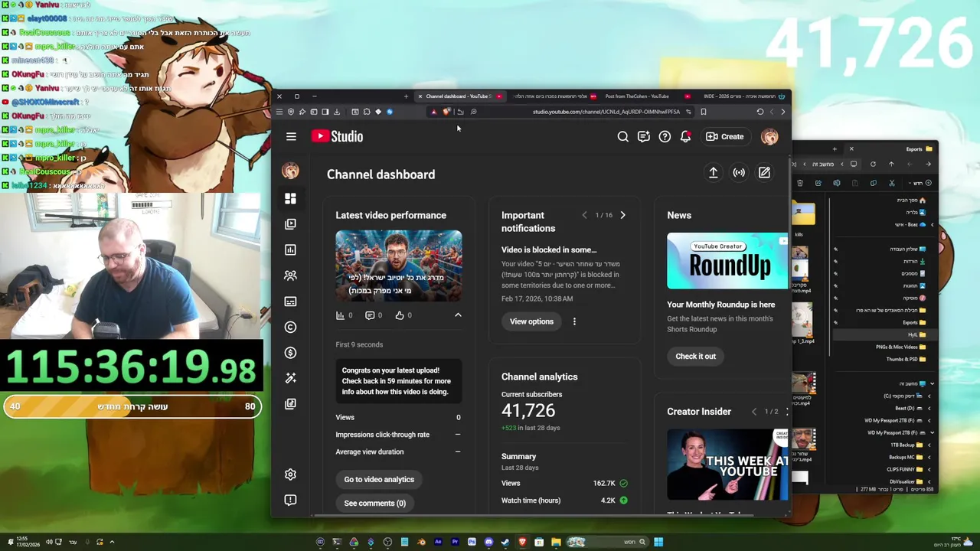Click This Week at YouTube thumbnail
980x551 pixels.
727,465
